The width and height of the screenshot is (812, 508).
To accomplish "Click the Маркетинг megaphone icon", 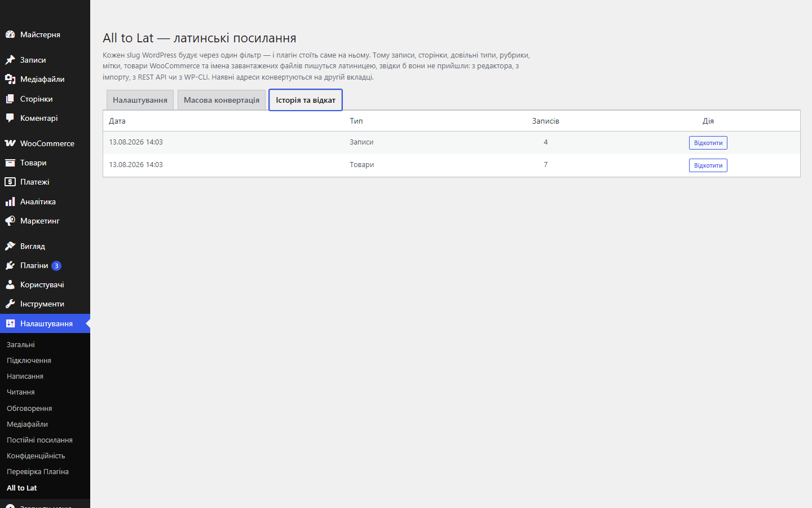I will tap(10, 221).
